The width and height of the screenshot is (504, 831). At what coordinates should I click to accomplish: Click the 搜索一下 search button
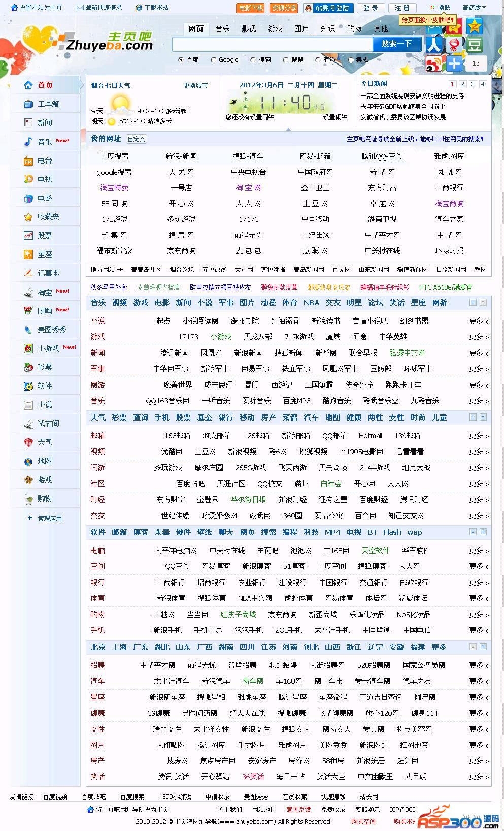(396, 44)
